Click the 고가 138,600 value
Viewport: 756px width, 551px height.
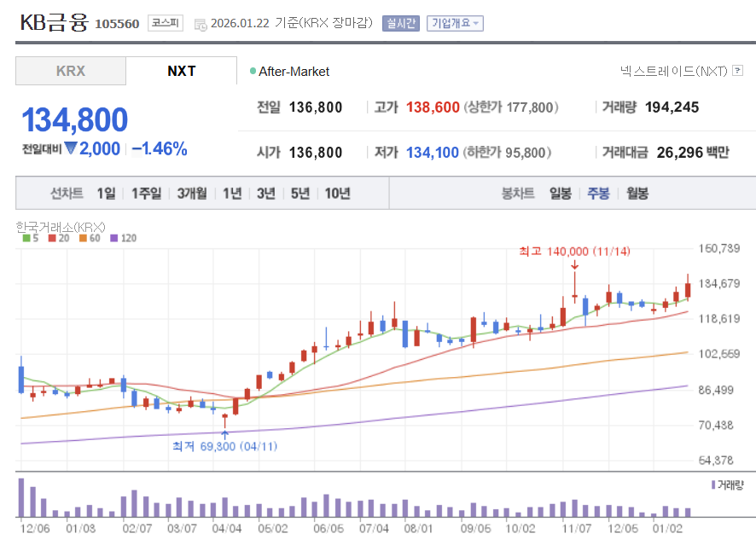(433, 107)
